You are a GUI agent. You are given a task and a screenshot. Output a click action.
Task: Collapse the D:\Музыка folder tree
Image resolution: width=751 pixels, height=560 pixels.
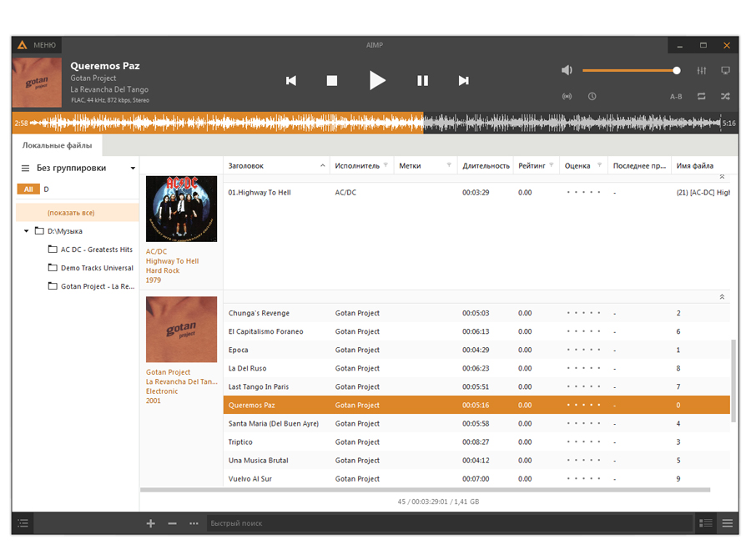click(27, 231)
